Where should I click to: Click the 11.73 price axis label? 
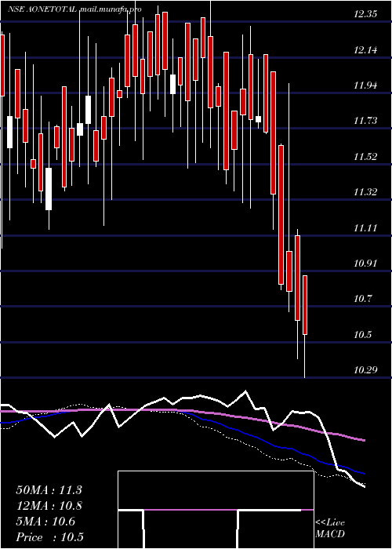365,121
